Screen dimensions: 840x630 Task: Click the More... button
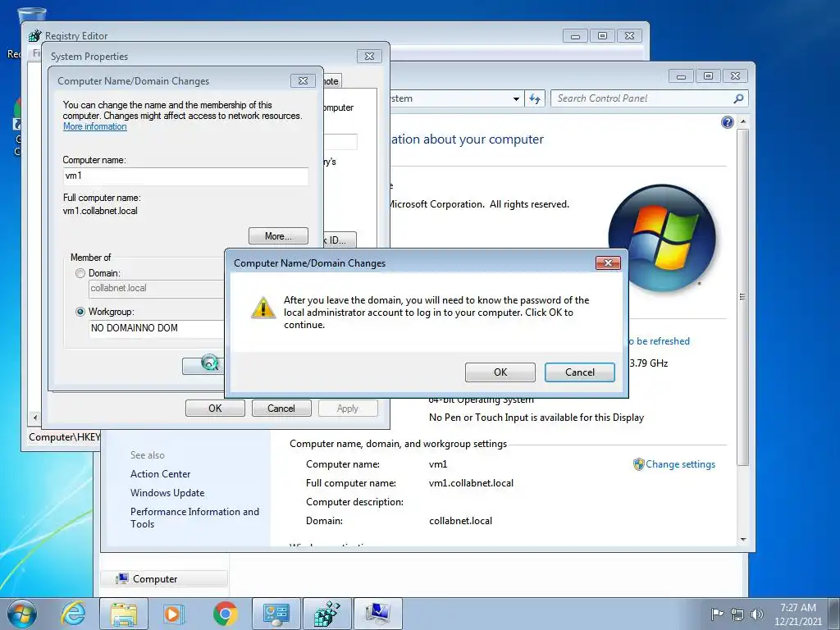[x=278, y=235]
